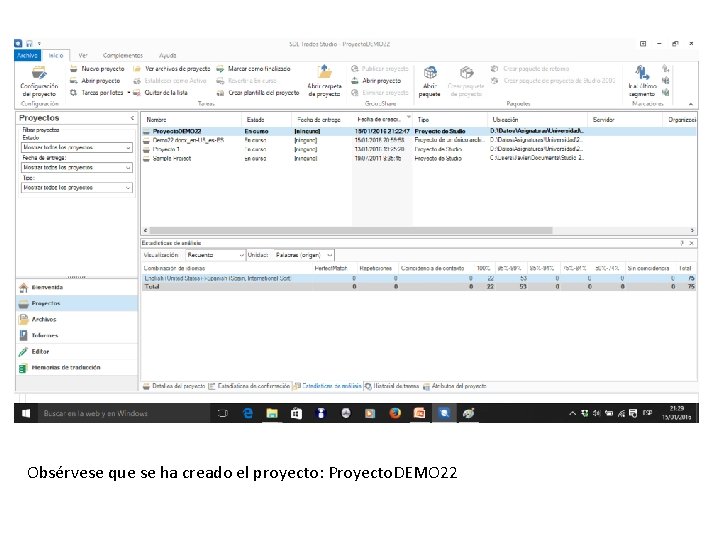Switch to Detalles del proyecto tab
This screenshot has height=540, width=720.
click(174, 386)
